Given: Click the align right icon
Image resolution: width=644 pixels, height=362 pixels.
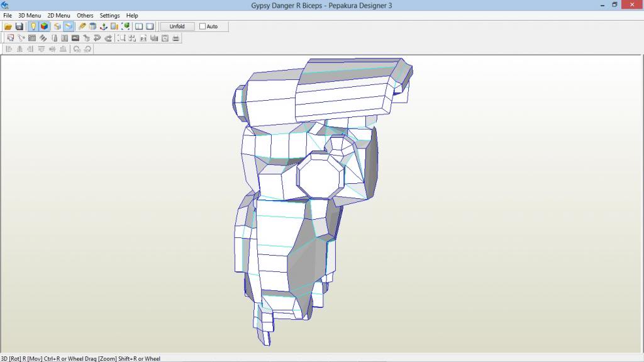Looking at the screenshot, I should [x=30, y=49].
